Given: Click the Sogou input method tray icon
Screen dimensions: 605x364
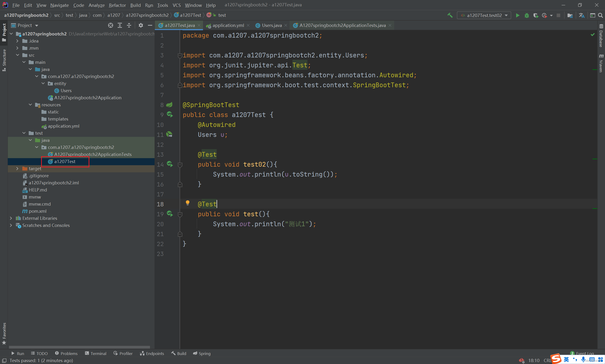Looking at the screenshot, I should click(556, 359).
